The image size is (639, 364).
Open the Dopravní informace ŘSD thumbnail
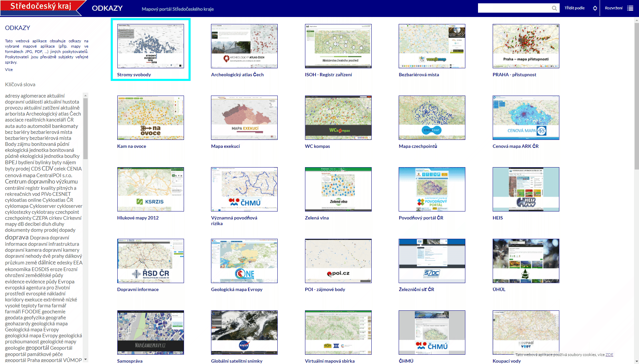(150, 261)
